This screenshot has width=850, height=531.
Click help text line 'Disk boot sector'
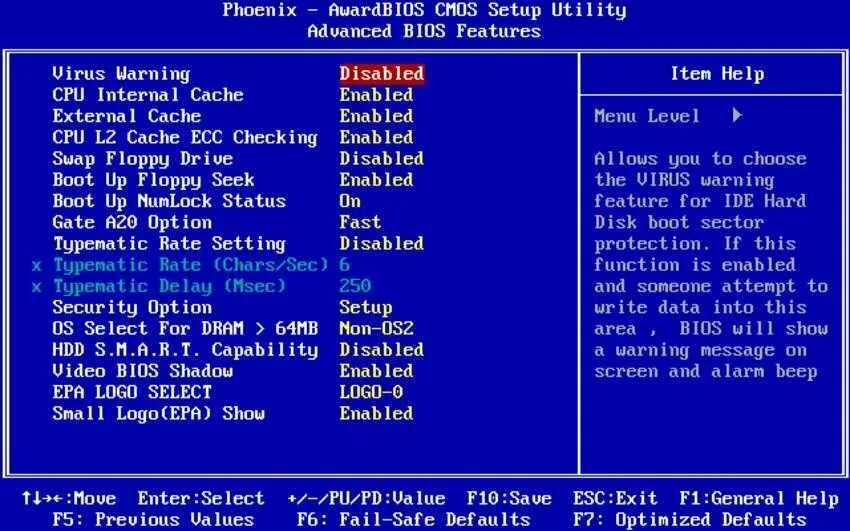click(679, 222)
